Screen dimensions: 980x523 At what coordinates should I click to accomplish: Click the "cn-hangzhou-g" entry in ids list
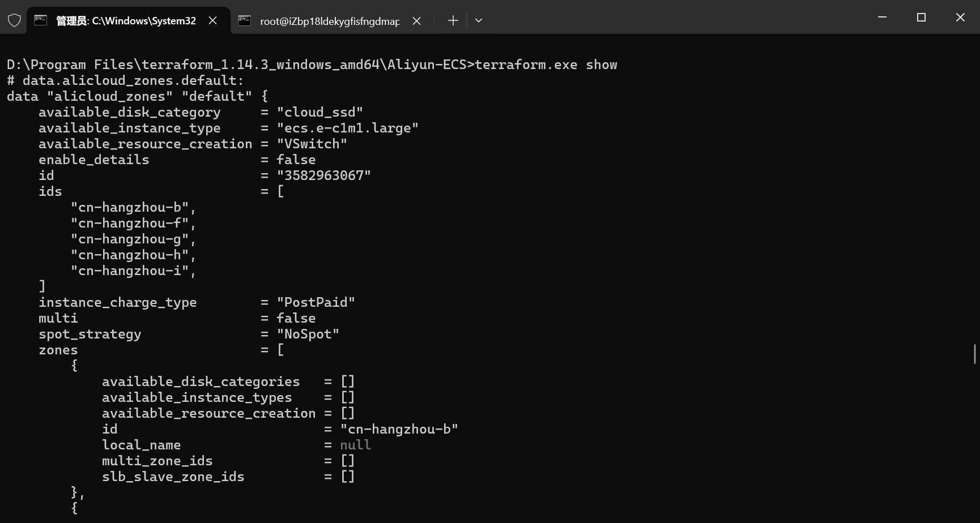tap(130, 239)
